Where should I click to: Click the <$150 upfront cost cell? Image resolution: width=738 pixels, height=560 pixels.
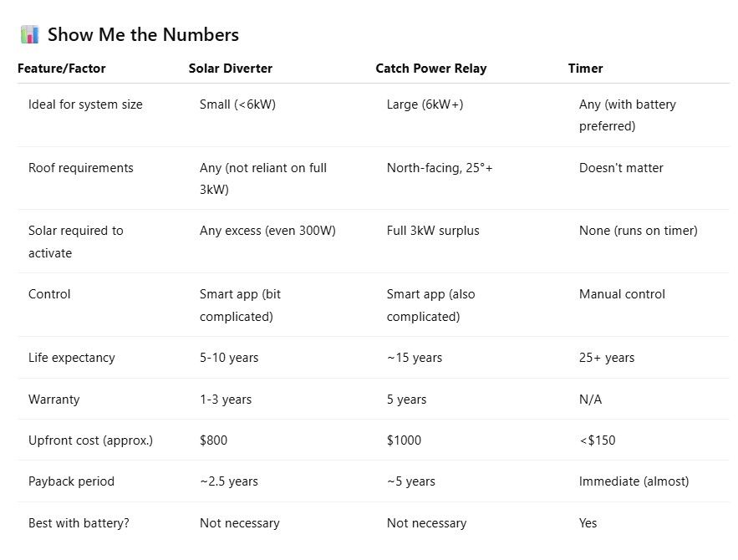[598, 440]
